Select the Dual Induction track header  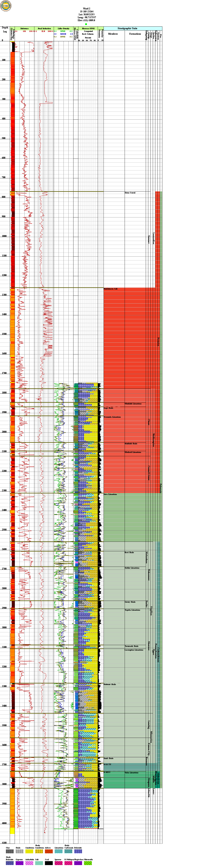click(x=44, y=29)
